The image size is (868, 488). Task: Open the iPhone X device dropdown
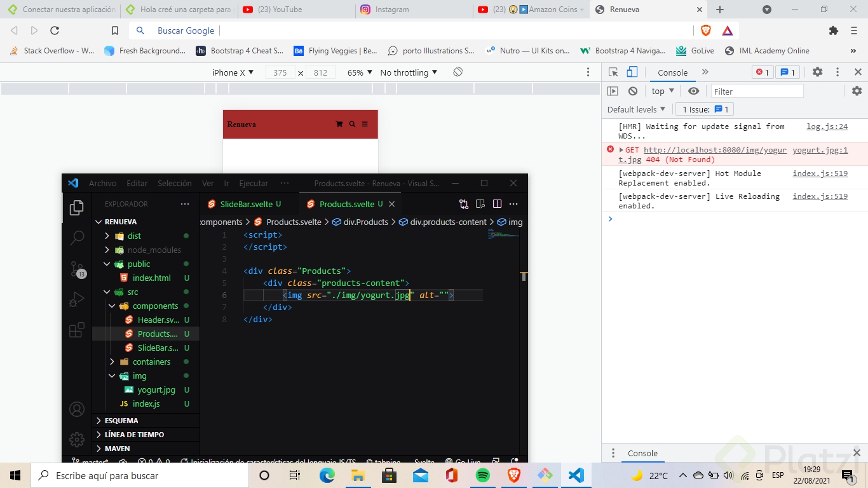(233, 72)
